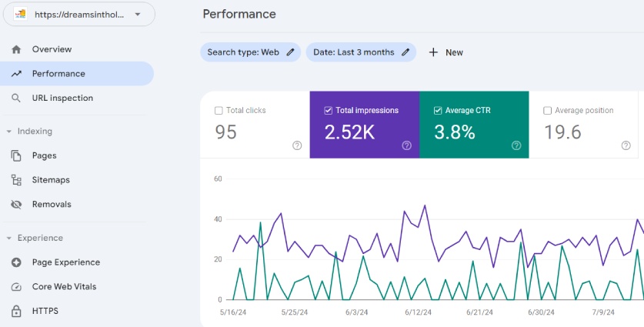Open the property selector dropdown
644x327 pixels.
(x=79, y=15)
